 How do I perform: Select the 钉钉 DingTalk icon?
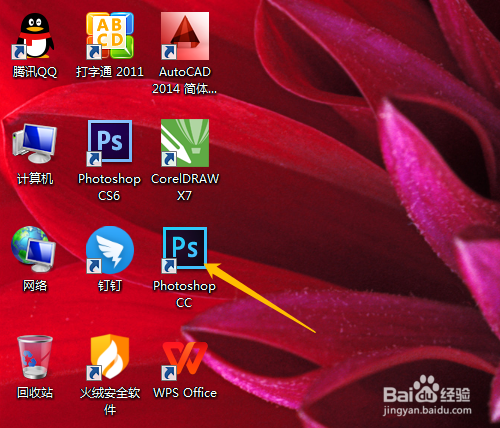(x=110, y=250)
